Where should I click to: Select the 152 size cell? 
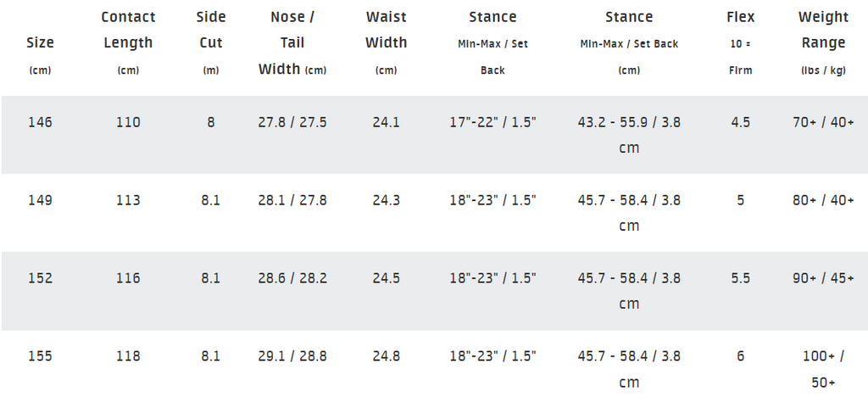click(40, 278)
